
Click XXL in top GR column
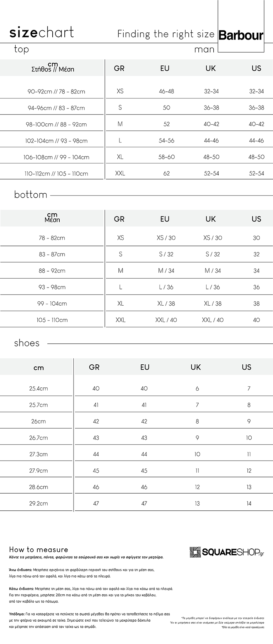tap(120, 173)
